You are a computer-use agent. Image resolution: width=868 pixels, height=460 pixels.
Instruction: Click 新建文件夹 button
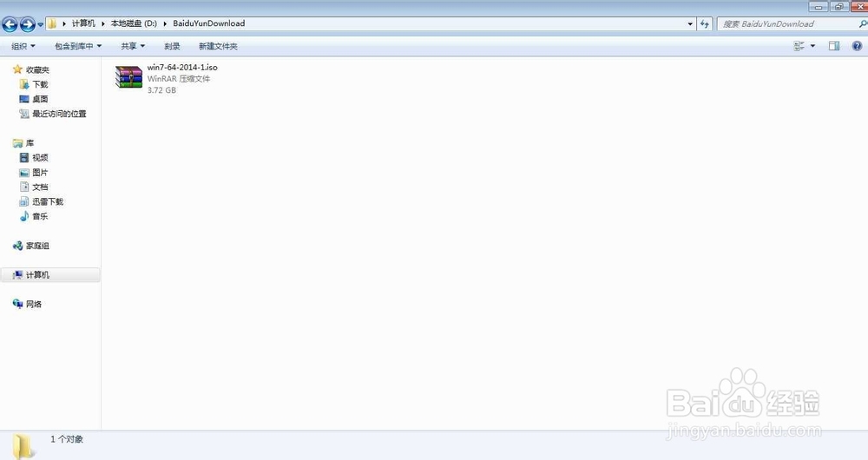[218, 46]
